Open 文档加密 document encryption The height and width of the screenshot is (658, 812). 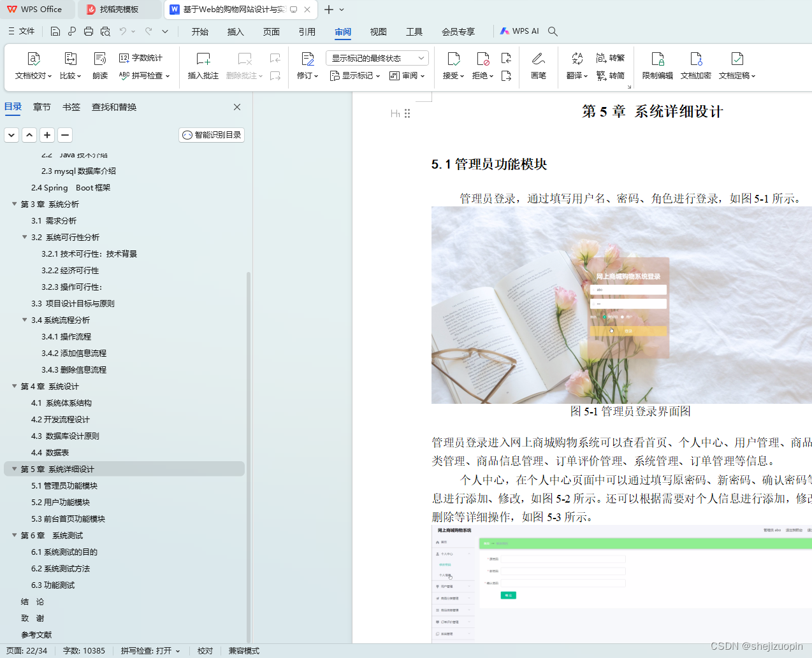pyautogui.click(x=696, y=66)
